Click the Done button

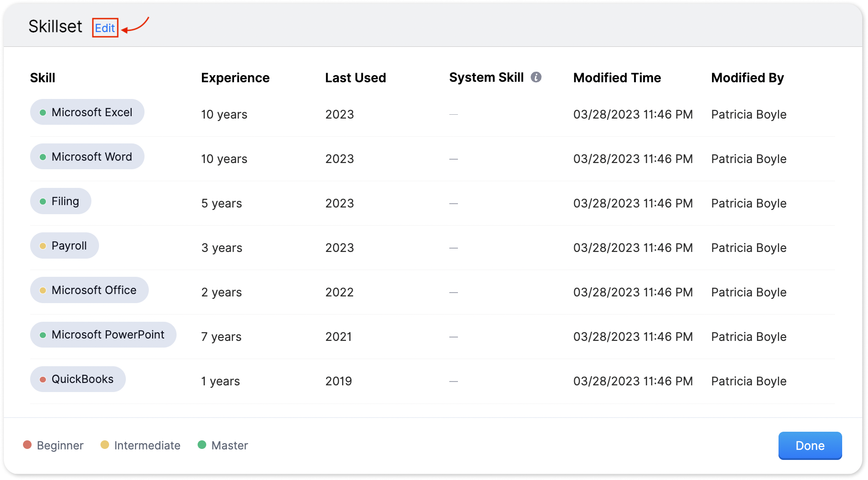click(810, 446)
